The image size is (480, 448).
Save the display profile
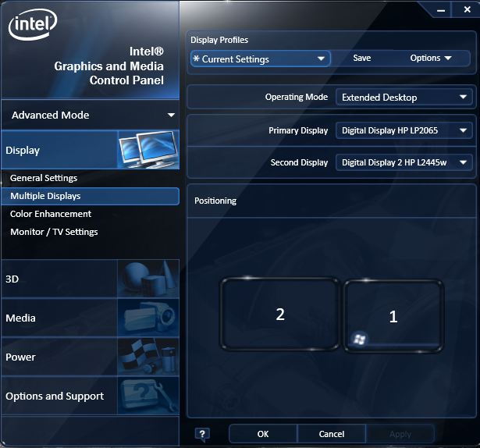pos(362,58)
